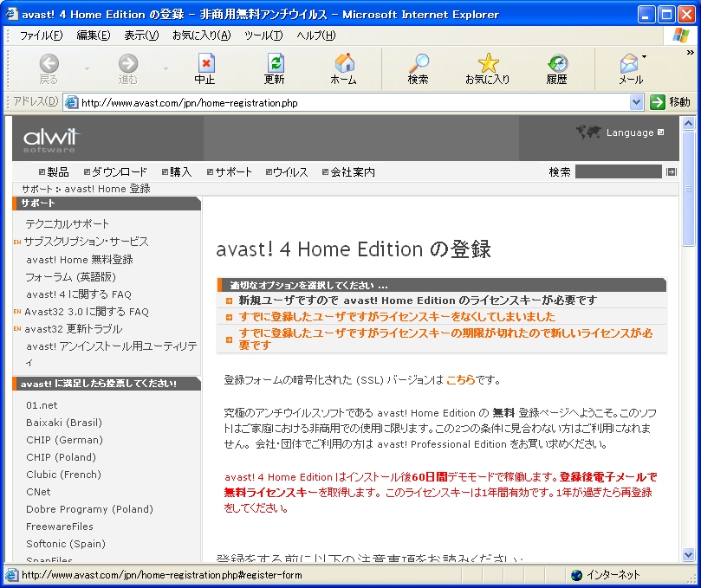
Task: Open the CHIP (German) link
Action: [64, 440]
